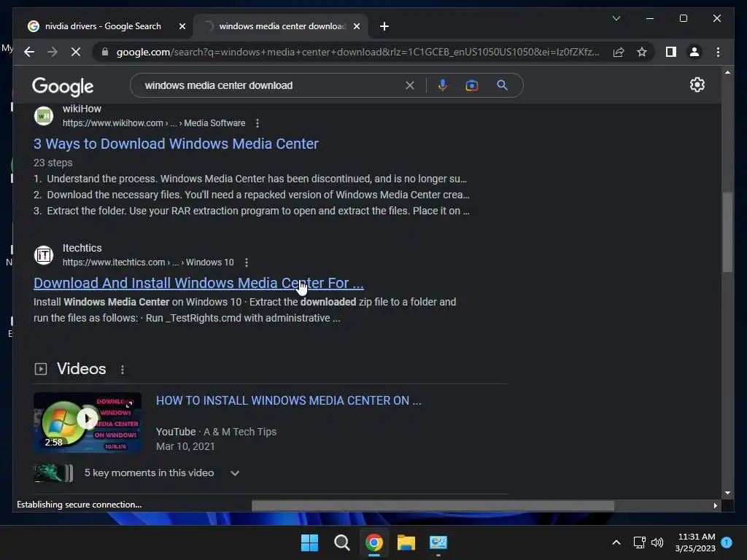Close the nivdia drivers tab
Screen dimensions: 747x560
click(x=182, y=26)
